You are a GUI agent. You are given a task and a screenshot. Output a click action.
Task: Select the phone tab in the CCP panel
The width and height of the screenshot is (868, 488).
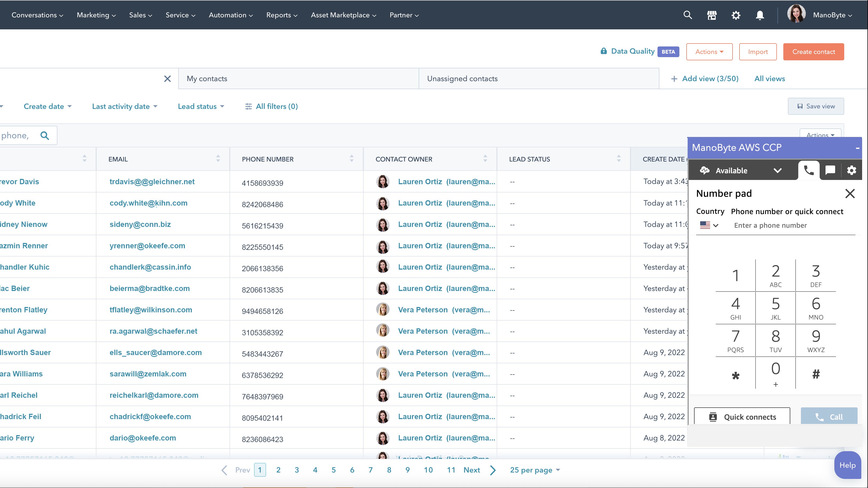tap(809, 170)
